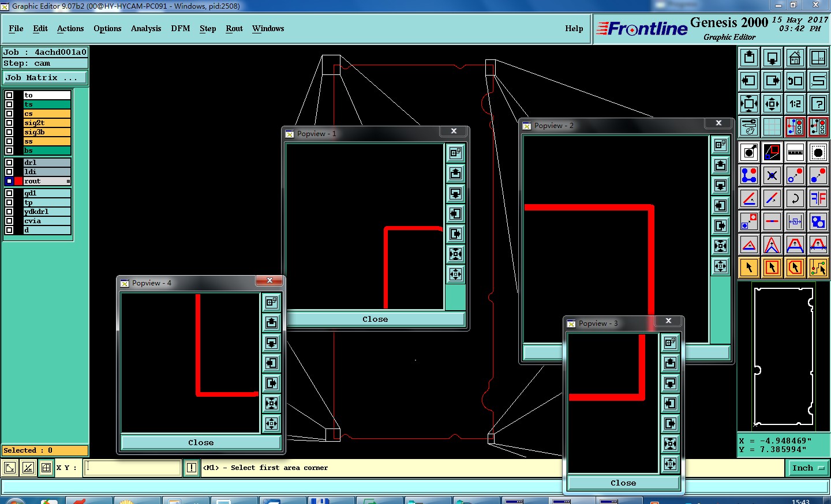The height and width of the screenshot is (504, 831).
Task: Select the rectangle area selection arrow tool
Action: (772, 268)
